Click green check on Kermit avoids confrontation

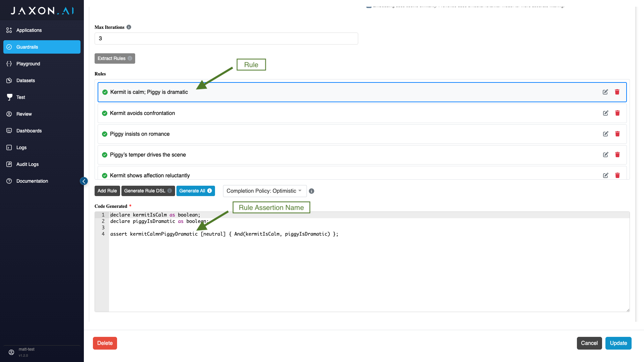[x=105, y=113]
